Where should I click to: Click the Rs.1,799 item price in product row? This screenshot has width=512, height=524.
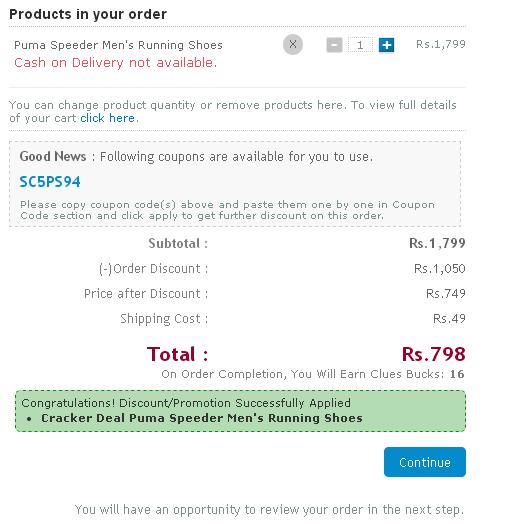tap(440, 44)
